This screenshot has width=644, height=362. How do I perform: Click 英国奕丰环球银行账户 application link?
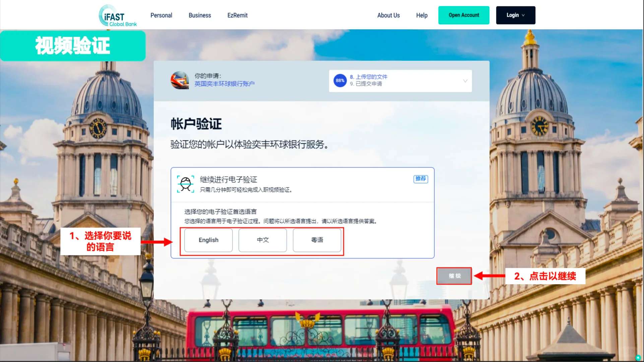pos(224,84)
